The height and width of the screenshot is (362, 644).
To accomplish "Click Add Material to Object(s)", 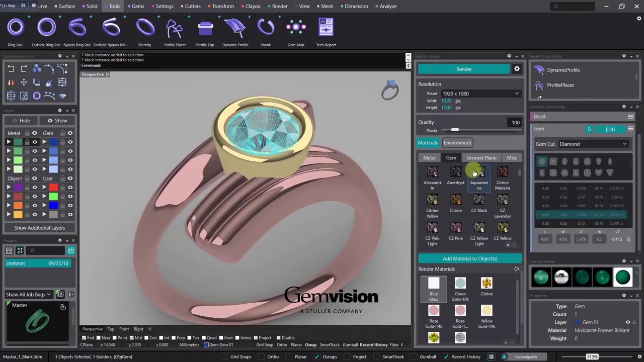I will tap(469, 258).
